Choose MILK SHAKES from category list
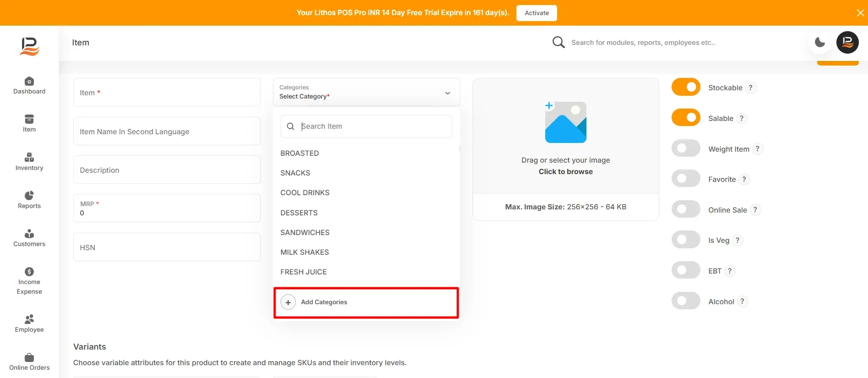This screenshot has height=378, width=868. coord(304,252)
